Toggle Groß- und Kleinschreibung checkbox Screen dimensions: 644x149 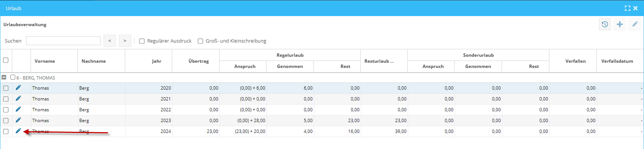(x=200, y=41)
